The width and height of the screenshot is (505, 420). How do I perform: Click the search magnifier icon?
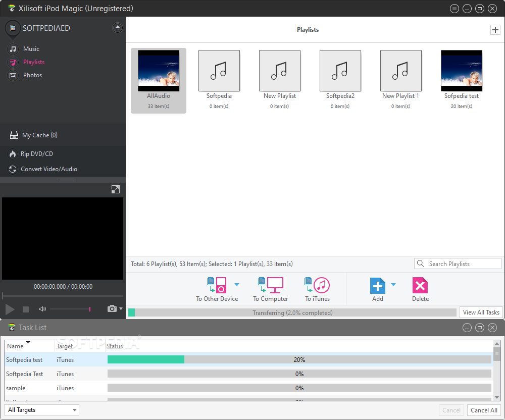(420, 264)
